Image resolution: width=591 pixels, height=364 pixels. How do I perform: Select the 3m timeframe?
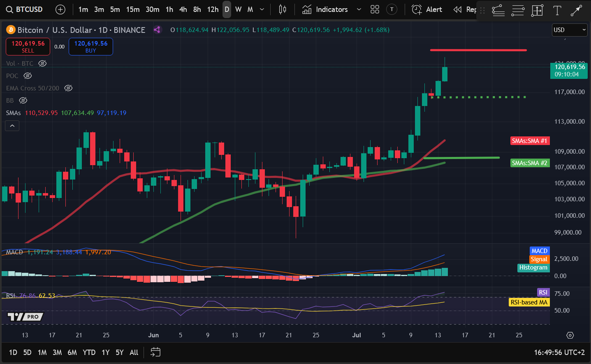pos(99,9)
